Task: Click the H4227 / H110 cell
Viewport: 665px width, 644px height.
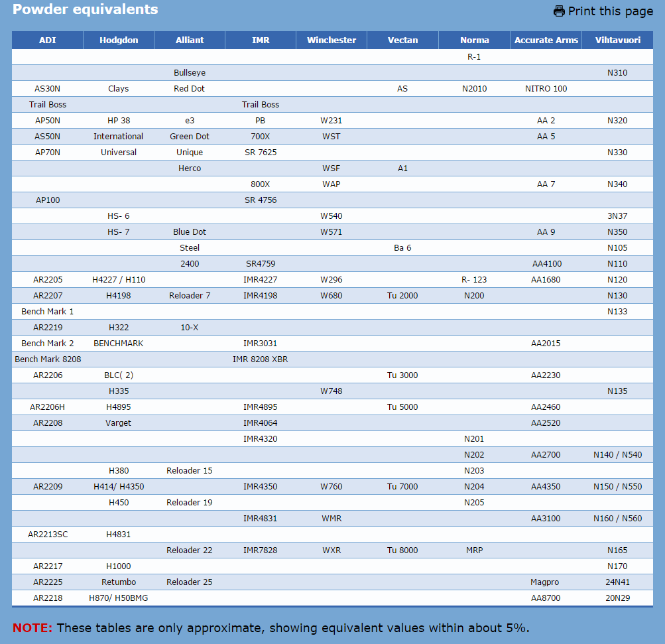Action: click(119, 280)
